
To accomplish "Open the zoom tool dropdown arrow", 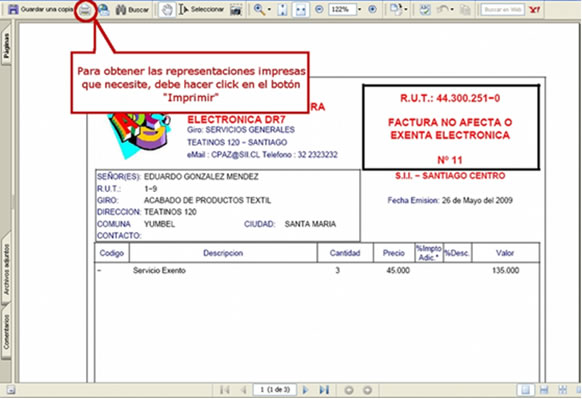I will (x=269, y=10).
